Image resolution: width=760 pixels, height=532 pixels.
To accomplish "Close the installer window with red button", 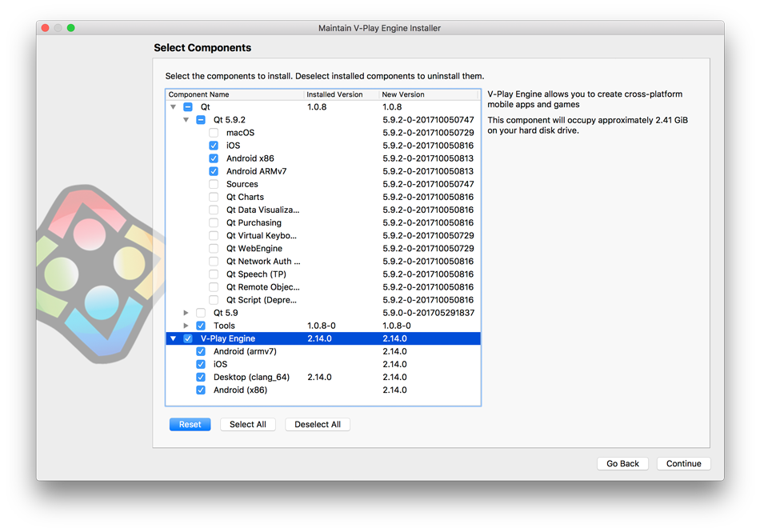I will (46, 28).
